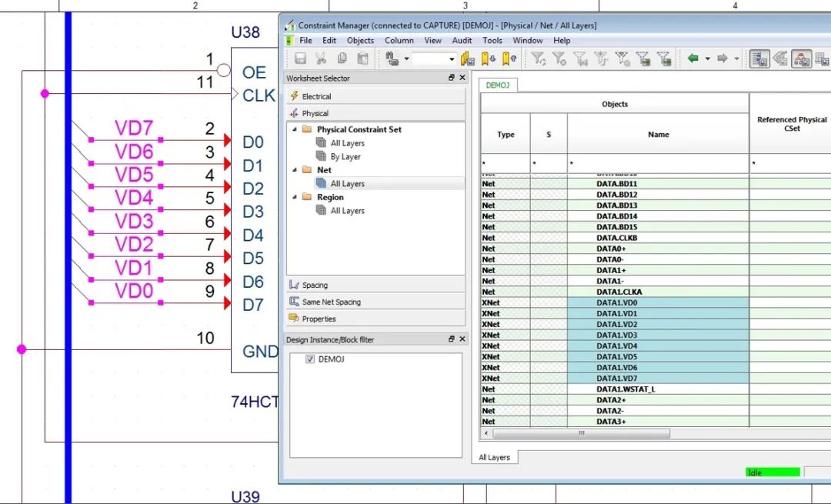Viewport: 831px width, 504px height.
Task: Click the gray forward arrow
Action: point(723,58)
